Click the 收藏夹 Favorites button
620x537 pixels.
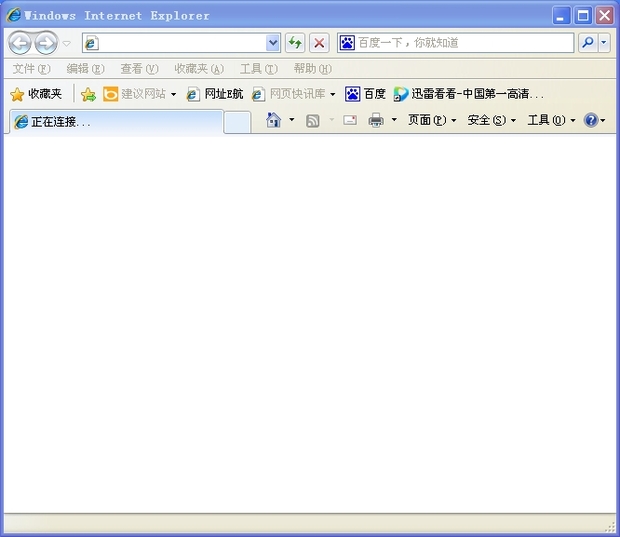click(x=36, y=94)
